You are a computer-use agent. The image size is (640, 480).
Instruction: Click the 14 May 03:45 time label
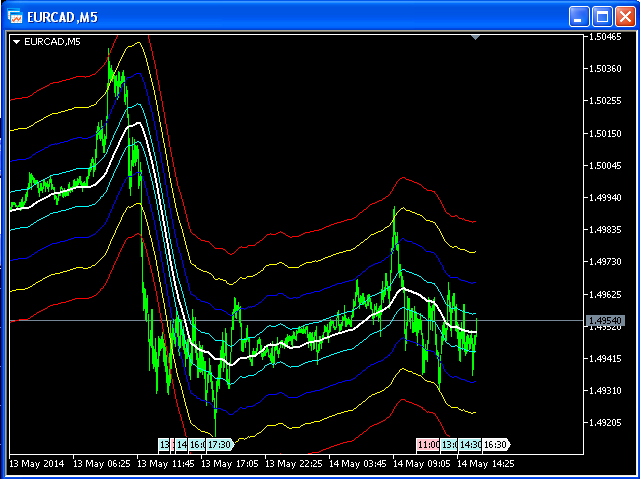click(x=358, y=464)
